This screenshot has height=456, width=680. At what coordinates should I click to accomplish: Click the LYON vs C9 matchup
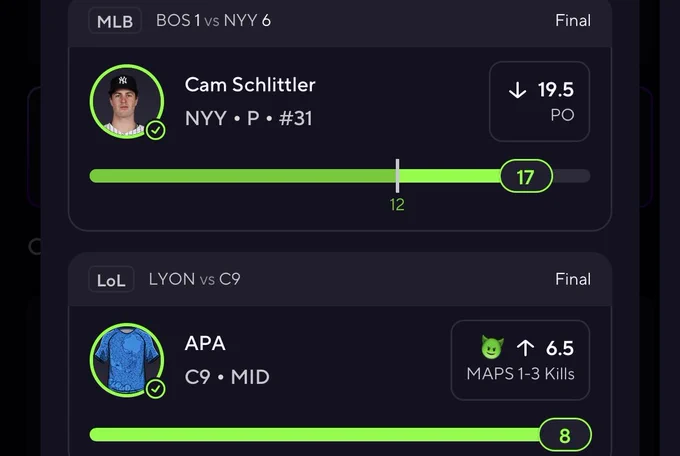(x=194, y=279)
